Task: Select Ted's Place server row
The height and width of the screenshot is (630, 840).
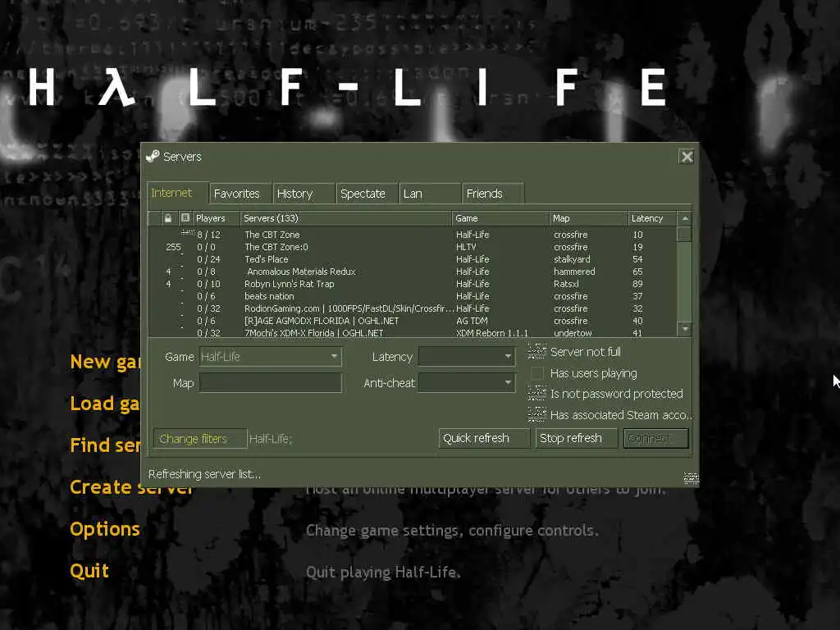Action: pos(413,259)
